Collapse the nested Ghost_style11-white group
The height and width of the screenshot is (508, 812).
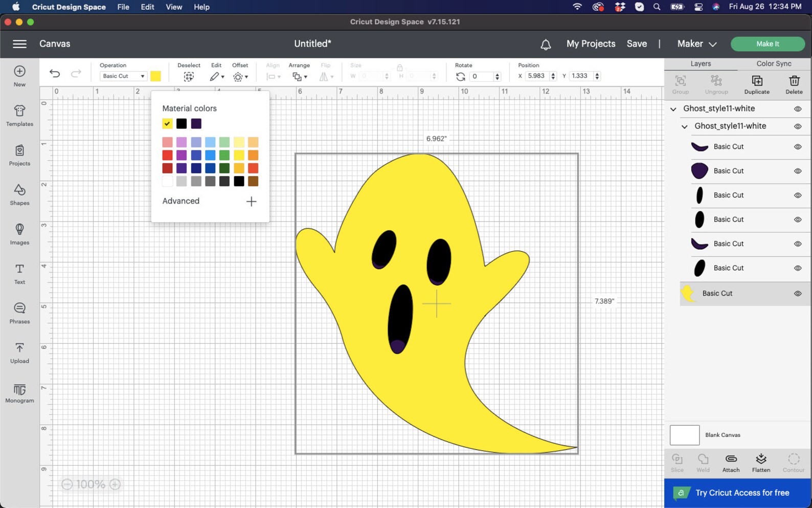pyautogui.click(x=685, y=126)
